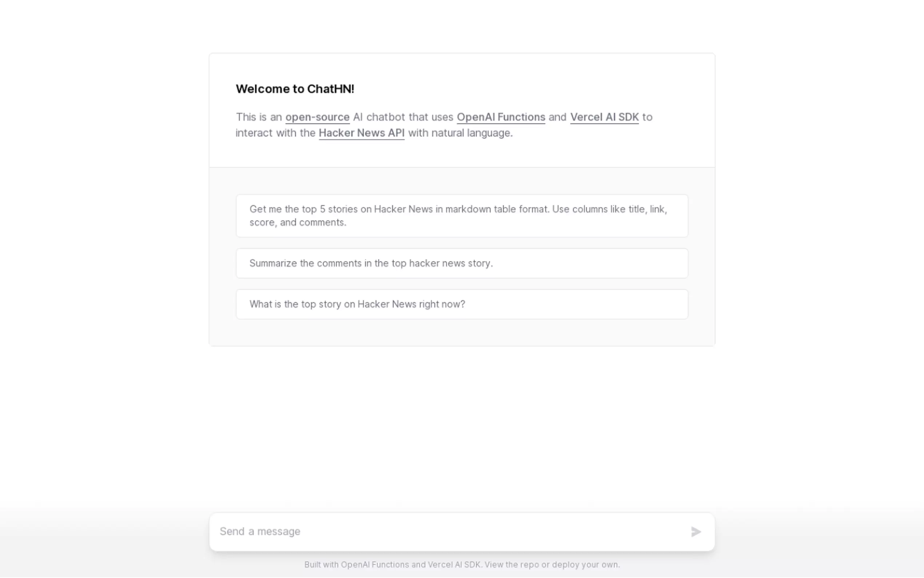This screenshot has height=578, width=924.
Task: Click the "This is an" intro text
Action: click(259, 117)
